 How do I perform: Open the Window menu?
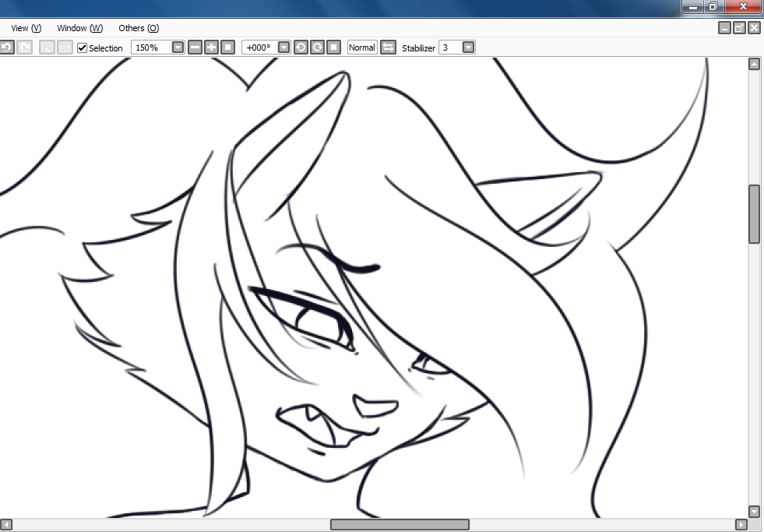pos(79,28)
